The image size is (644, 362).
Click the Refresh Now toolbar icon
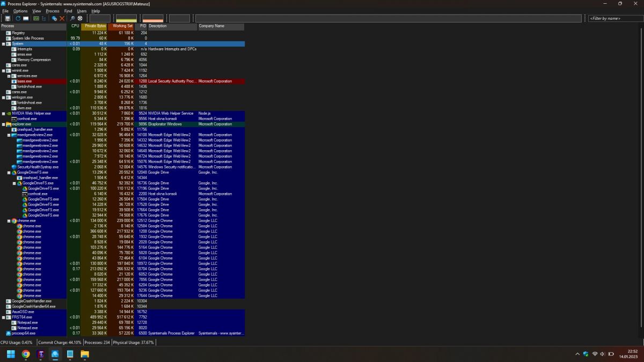click(18, 18)
